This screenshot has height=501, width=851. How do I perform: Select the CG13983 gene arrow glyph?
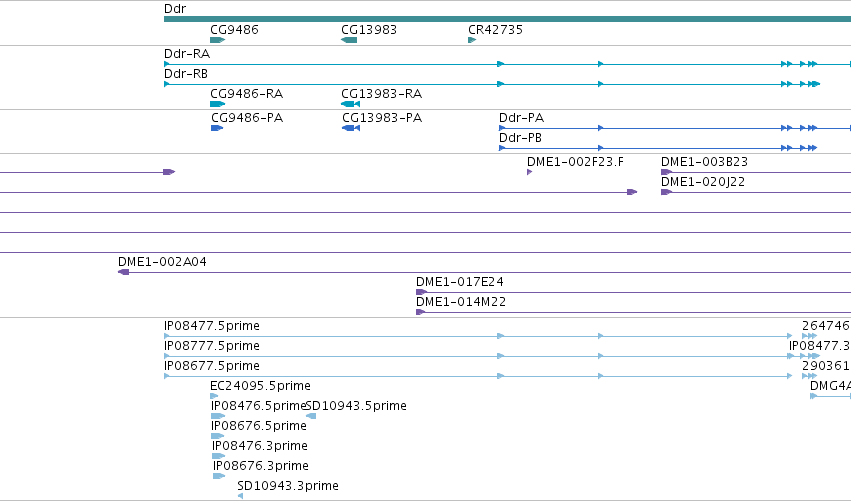click(349, 40)
